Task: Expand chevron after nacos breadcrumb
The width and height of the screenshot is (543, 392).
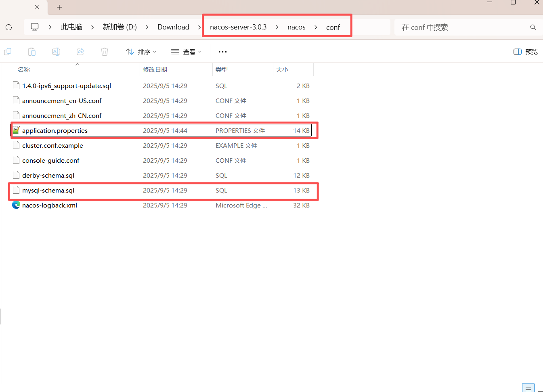Action: click(x=316, y=27)
